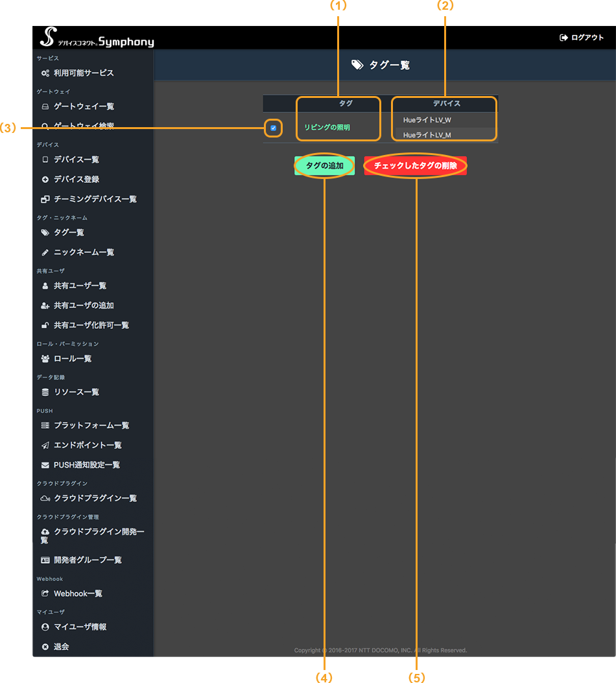This screenshot has height=683, width=616.
Task: Open ロール一覧 menu item
Action: click(x=72, y=359)
